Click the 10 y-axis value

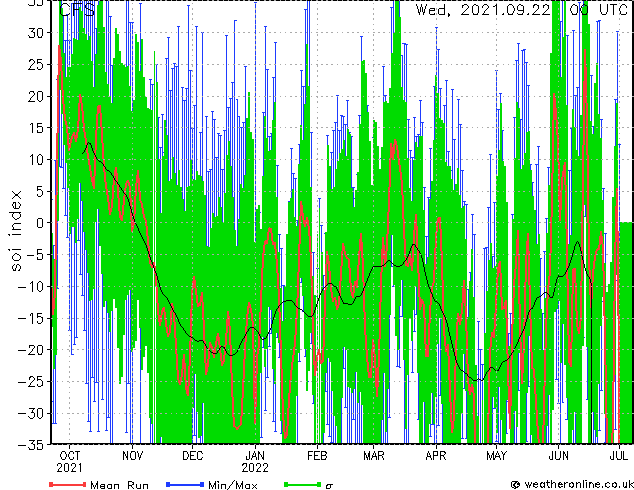[36, 160]
